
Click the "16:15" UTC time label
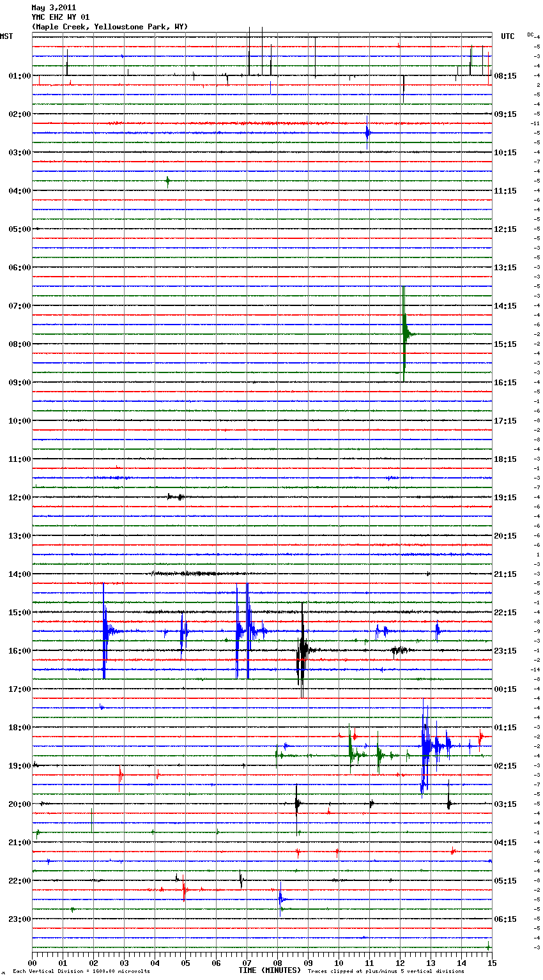tap(505, 383)
